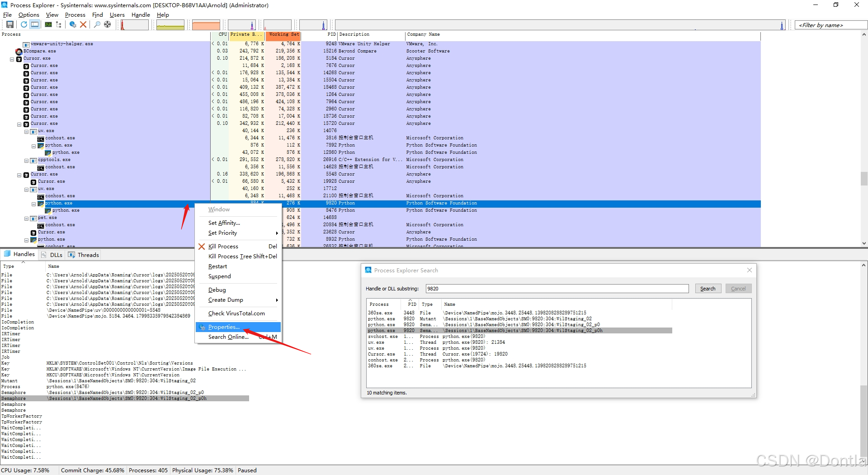Screen dimensions: 868x475
Task: Click conhost.exe icon for PID 3816
Action: click(41, 138)
